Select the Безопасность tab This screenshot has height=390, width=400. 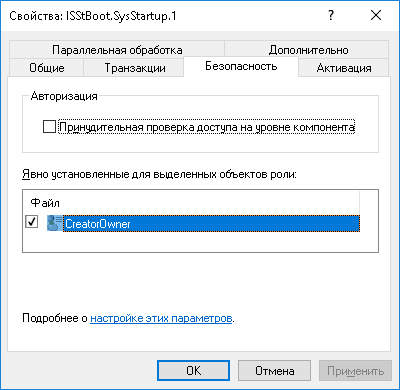click(x=241, y=66)
